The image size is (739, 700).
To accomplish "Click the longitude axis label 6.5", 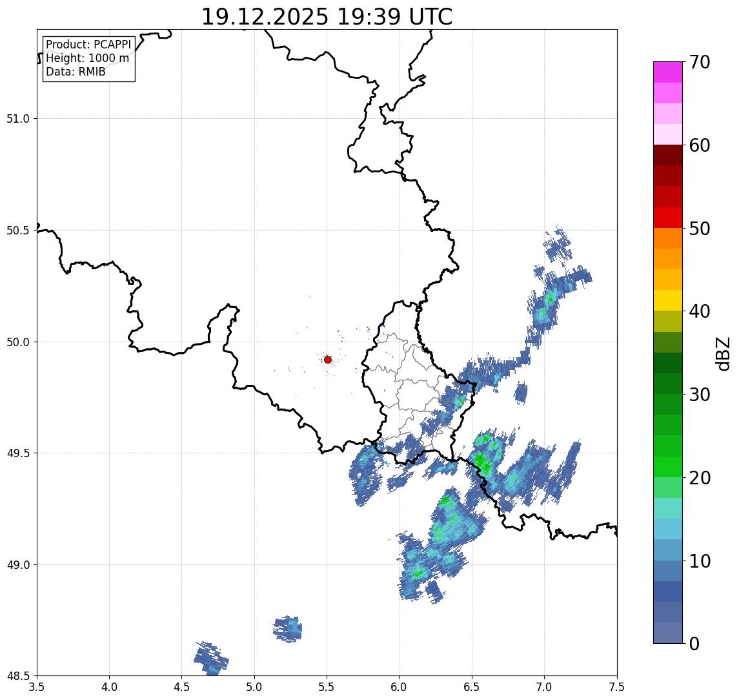I will click(x=472, y=687).
